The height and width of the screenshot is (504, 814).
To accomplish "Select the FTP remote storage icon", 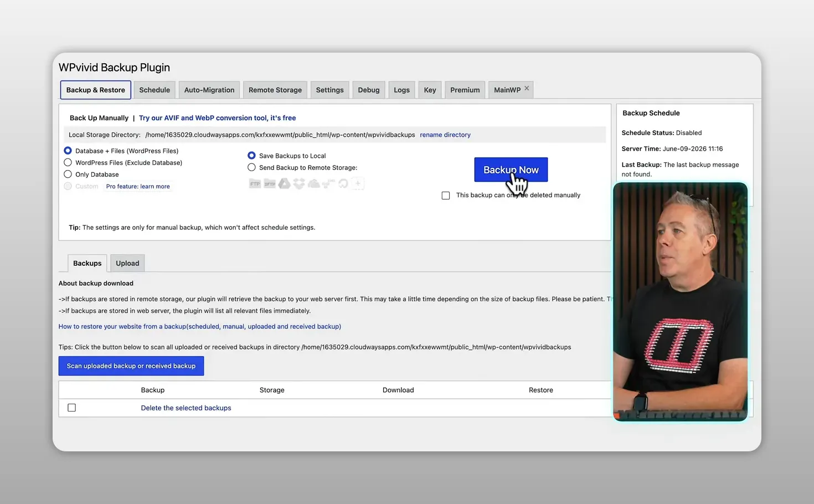I will pos(255,183).
